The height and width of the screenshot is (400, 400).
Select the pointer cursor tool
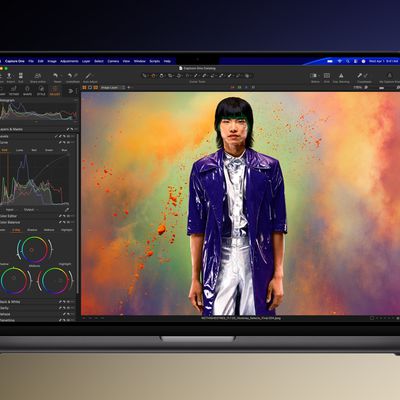[x=144, y=76]
